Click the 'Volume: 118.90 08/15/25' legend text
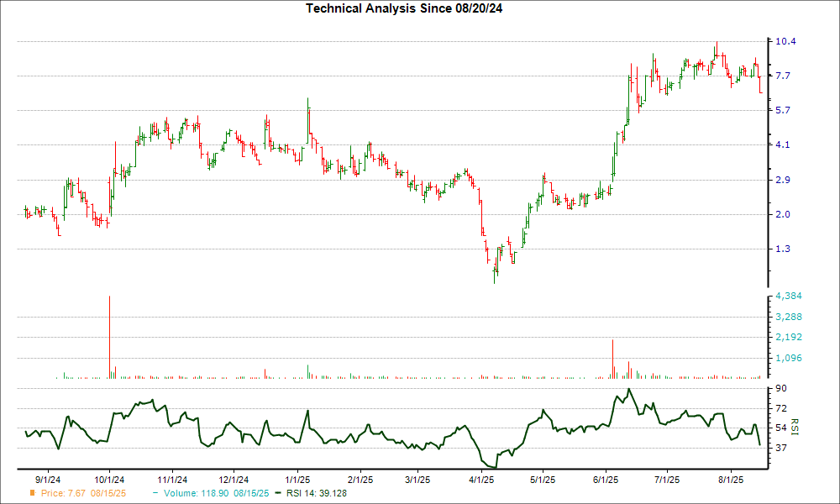The width and height of the screenshot is (840, 504). (x=217, y=493)
